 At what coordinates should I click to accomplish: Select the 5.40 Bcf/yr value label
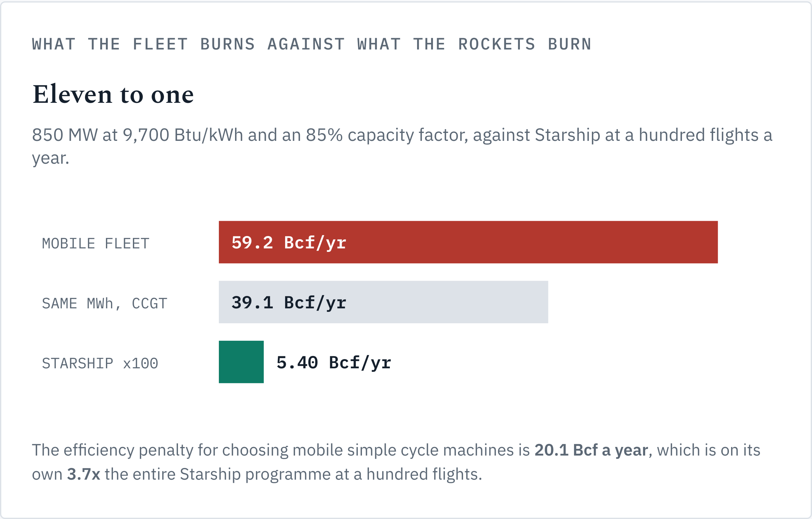(x=334, y=363)
